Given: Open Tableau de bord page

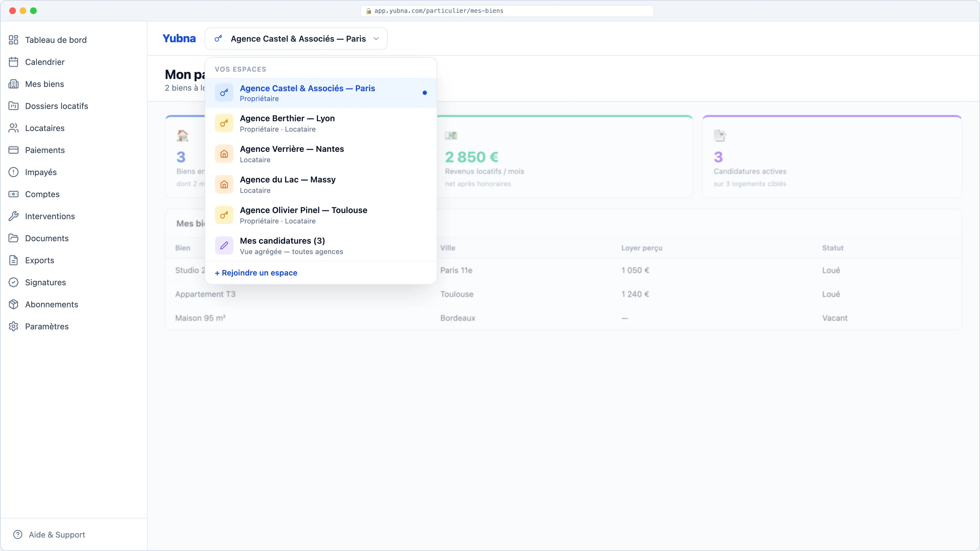Looking at the screenshot, I should (56, 40).
